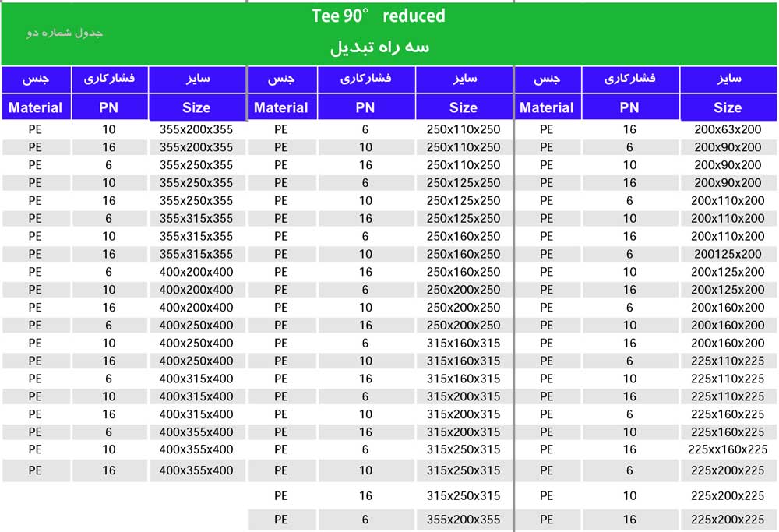The height and width of the screenshot is (532, 779).
Task: Select the 355x200x355 size cell with PN 6
Action: pyautogui.click(x=463, y=520)
